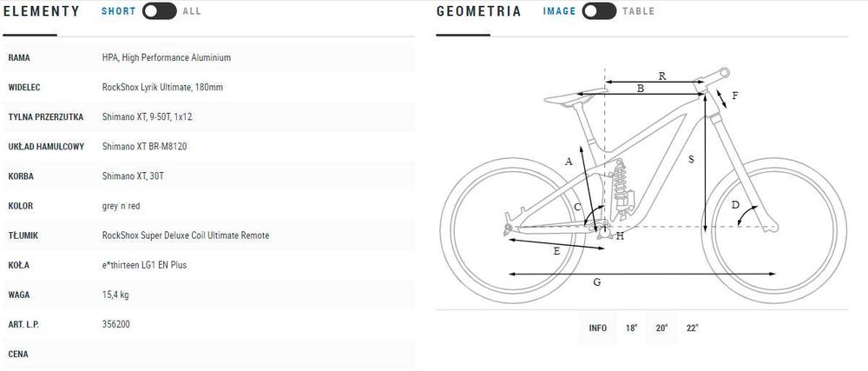Toggle the SHORT/ALL components switch

click(159, 11)
